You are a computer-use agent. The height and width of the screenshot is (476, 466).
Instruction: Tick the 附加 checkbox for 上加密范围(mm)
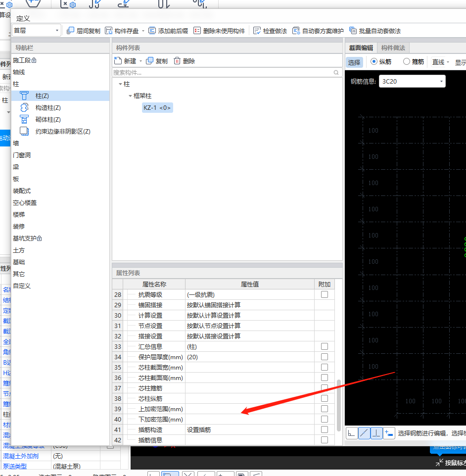tap(325, 409)
